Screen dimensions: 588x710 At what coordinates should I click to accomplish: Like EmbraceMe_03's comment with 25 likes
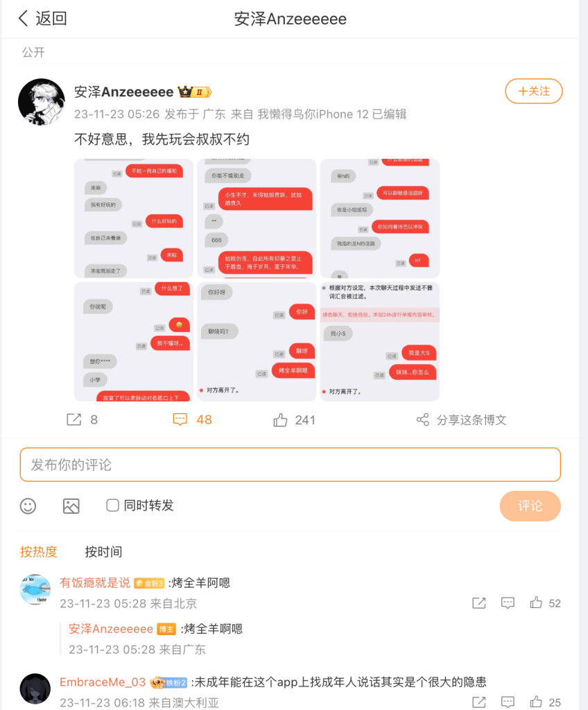pyautogui.click(x=537, y=702)
